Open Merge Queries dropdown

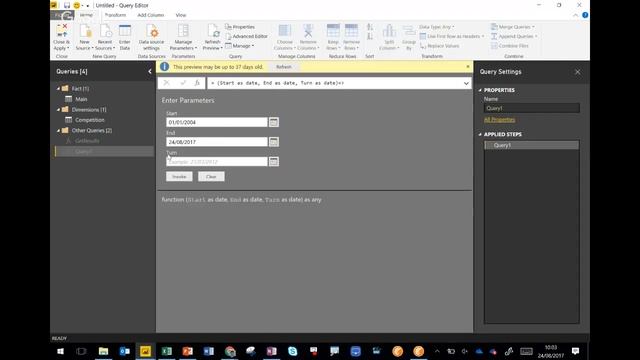point(513,27)
